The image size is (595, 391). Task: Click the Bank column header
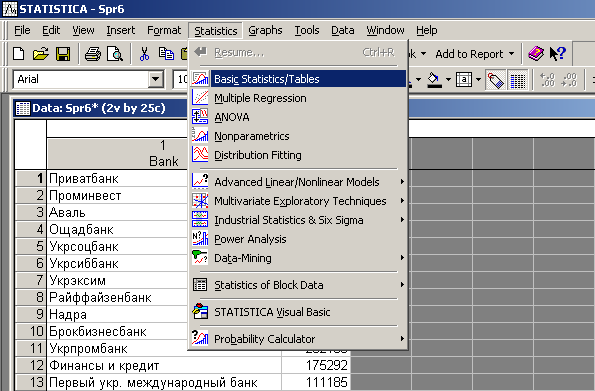point(164,153)
